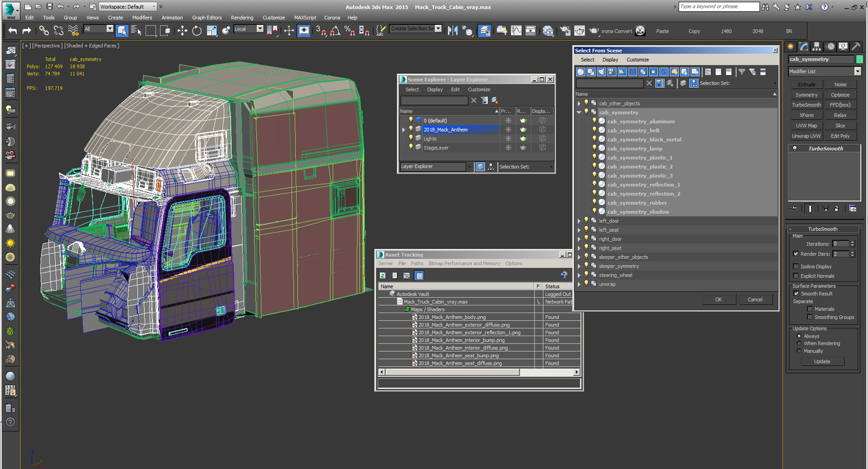Open Select by Name tool
This screenshot has height=469, width=868.
coord(136,30)
